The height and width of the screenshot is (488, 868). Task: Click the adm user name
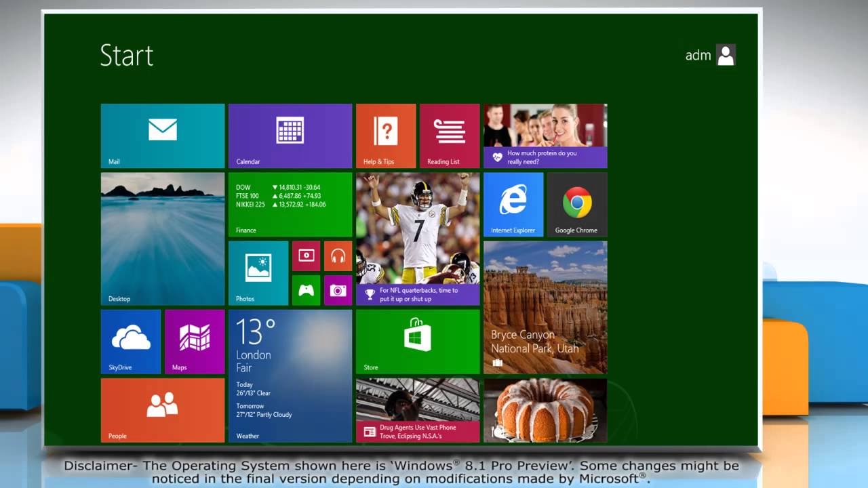coord(698,55)
